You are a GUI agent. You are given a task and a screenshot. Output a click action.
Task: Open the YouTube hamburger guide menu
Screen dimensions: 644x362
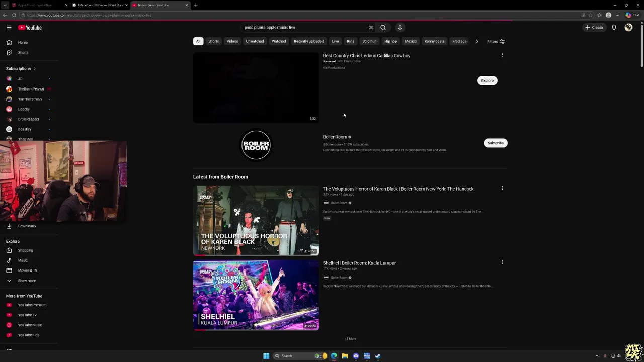(x=9, y=28)
